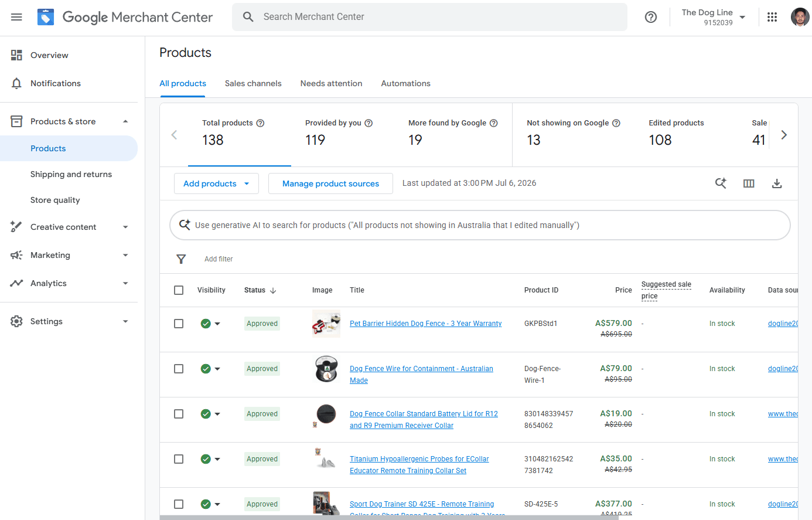Click the Analytics trend line icon
Image resolution: width=812 pixels, height=520 pixels.
coord(16,283)
